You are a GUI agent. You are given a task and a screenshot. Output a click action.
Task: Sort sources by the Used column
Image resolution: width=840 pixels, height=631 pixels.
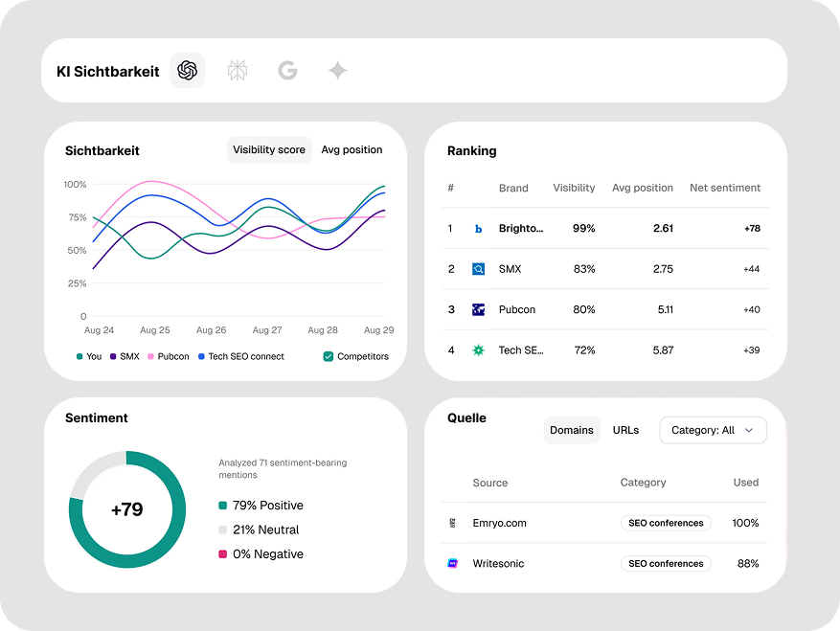pos(745,483)
